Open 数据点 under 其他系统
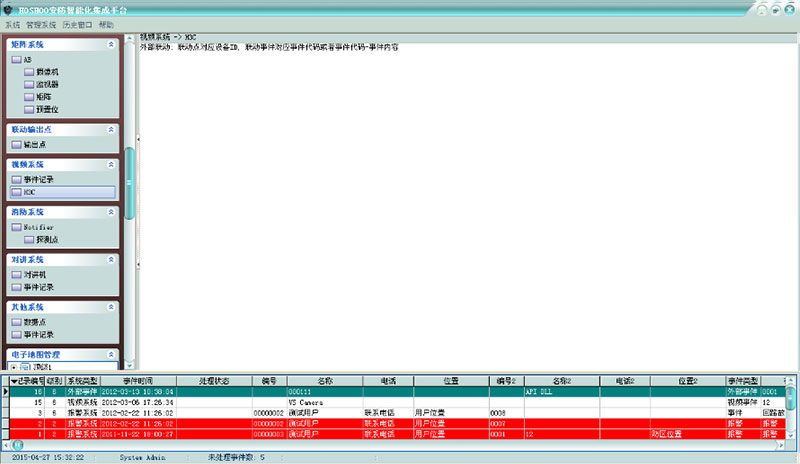The image size is (800, 464). click(x=34, y=322)
